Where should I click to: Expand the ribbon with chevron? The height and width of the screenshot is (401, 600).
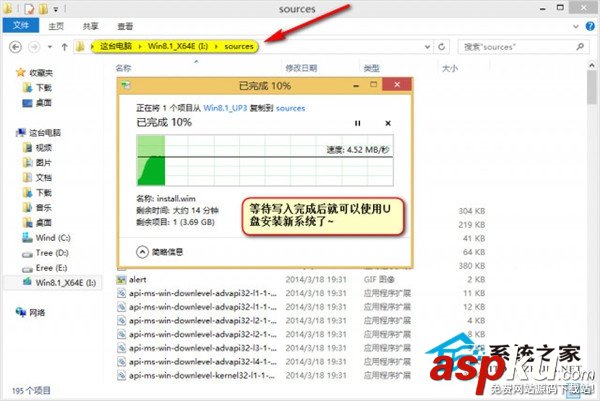coord(576,26)
